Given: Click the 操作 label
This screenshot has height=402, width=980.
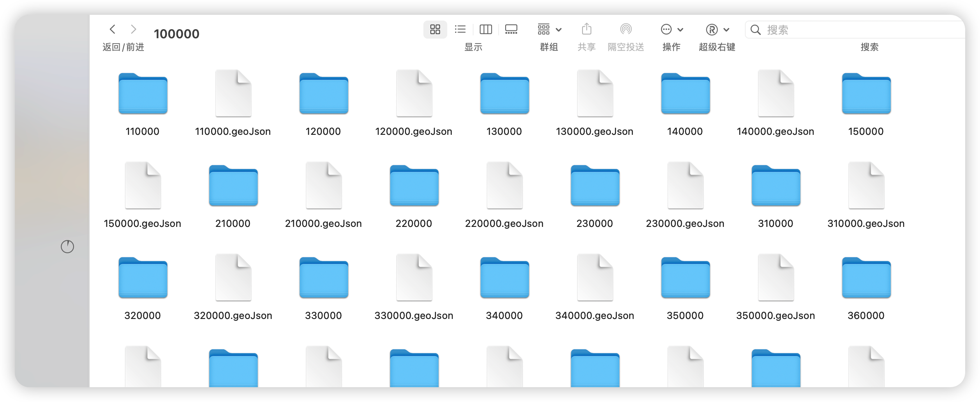Looking at the screenshot, I should [671, 47].
